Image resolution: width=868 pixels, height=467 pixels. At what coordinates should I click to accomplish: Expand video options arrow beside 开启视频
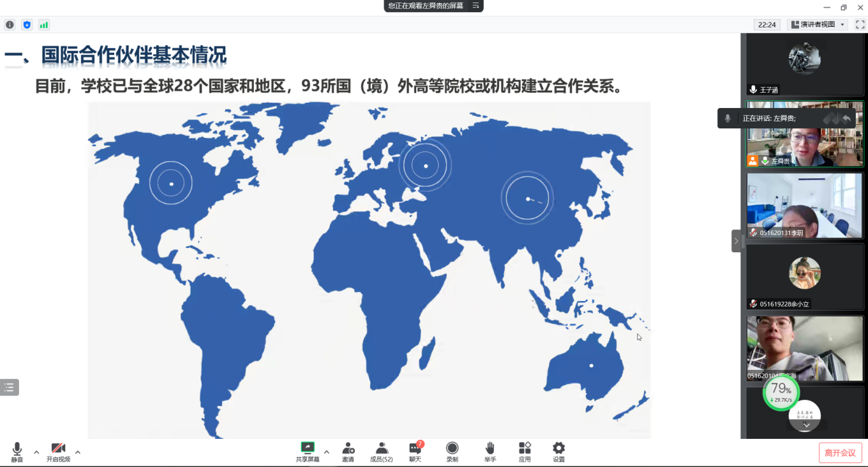[78, 452]
